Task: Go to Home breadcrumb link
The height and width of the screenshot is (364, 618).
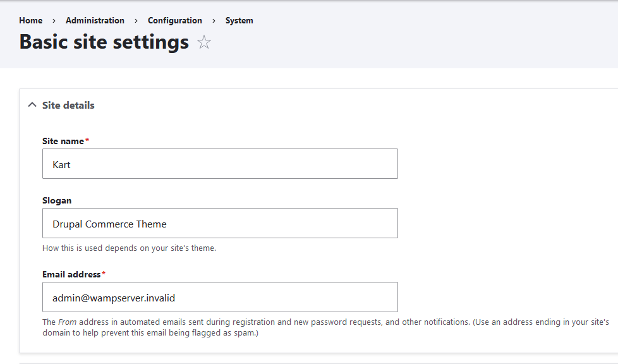Action: point(31,20)
